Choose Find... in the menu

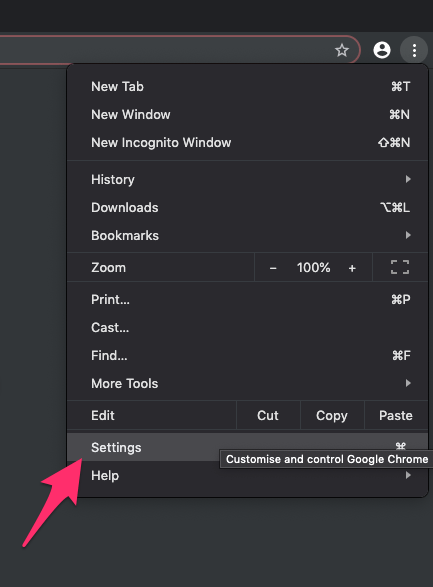(247, 355)
